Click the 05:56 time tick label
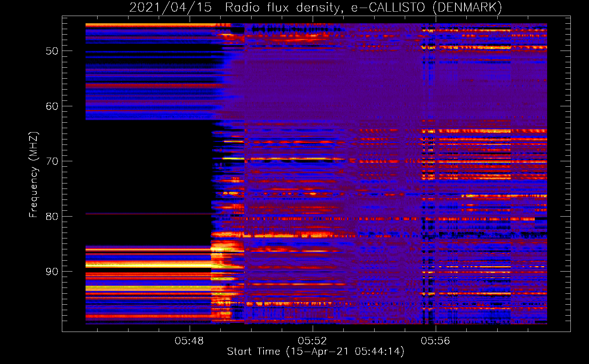589x364 pixels. coord(435,341)
